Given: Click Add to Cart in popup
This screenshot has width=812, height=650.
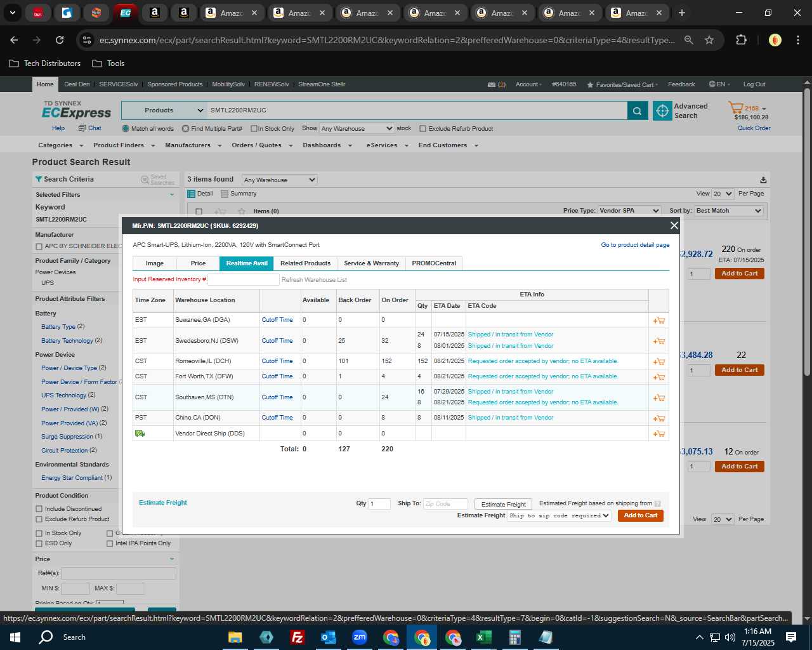Looking at the screenshot, I should [641, 515].
